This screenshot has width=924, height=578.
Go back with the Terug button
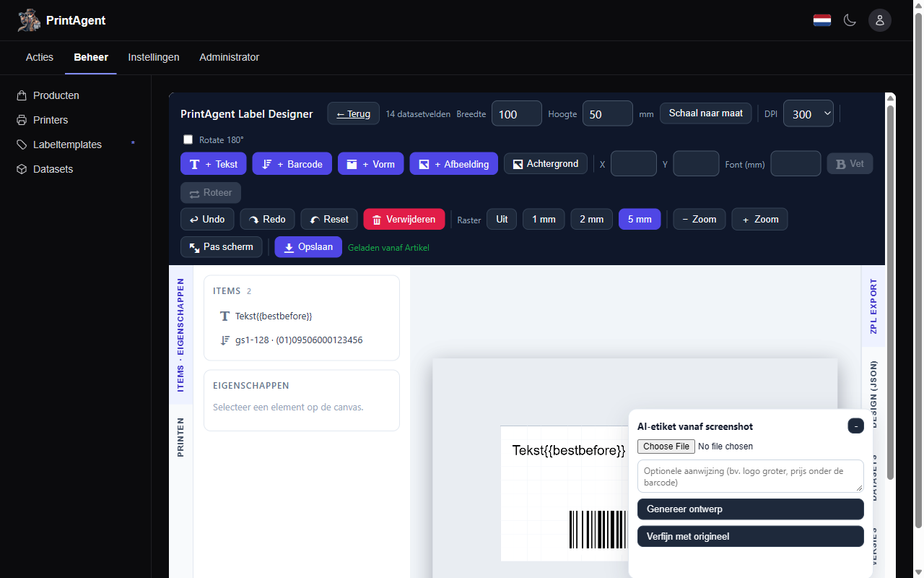click(354, 113)
